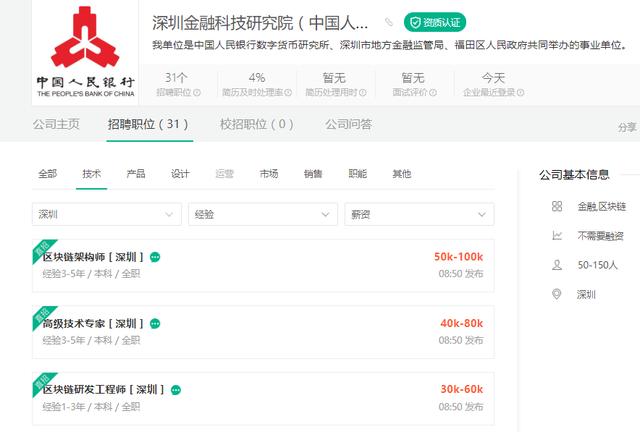Click info icon next to 简历处理用时
This screenshot has height=432, width=640.
(x=363, y=93)
